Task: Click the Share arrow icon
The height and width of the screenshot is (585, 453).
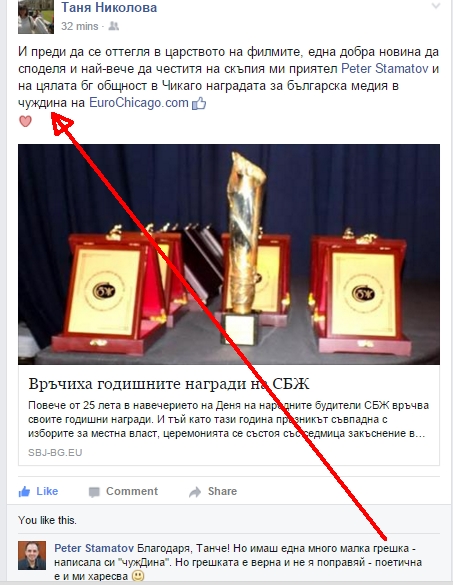Action: [195, 492]
